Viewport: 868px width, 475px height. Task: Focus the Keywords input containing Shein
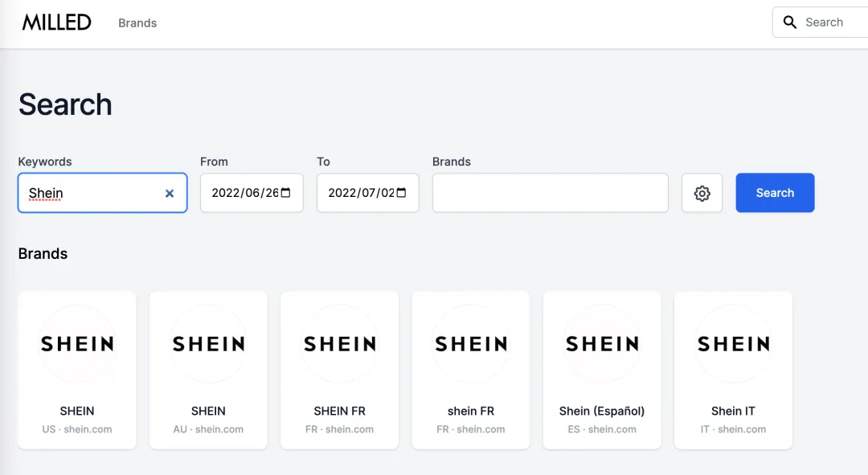tap(102, 193)
